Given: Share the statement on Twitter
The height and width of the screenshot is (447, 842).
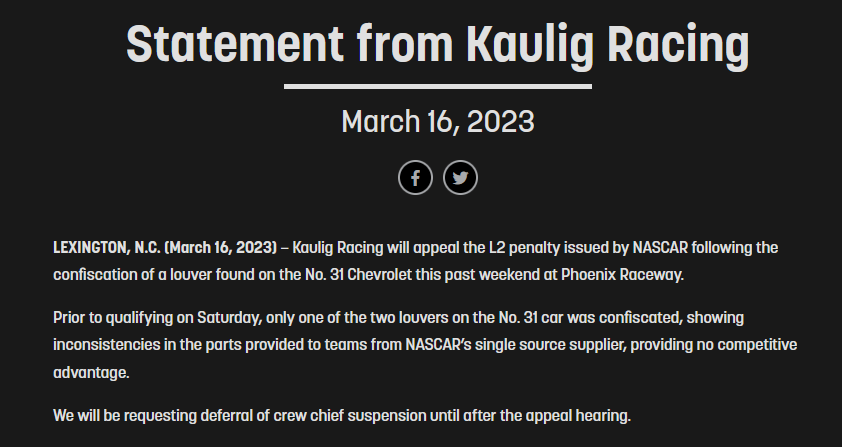Looking at the screenshot, I should [460, 178].
